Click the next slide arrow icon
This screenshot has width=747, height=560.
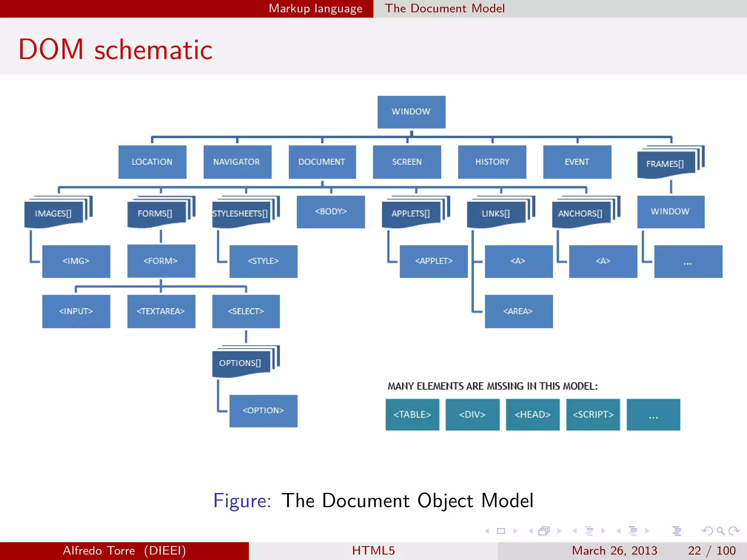(x=515, y=531)
